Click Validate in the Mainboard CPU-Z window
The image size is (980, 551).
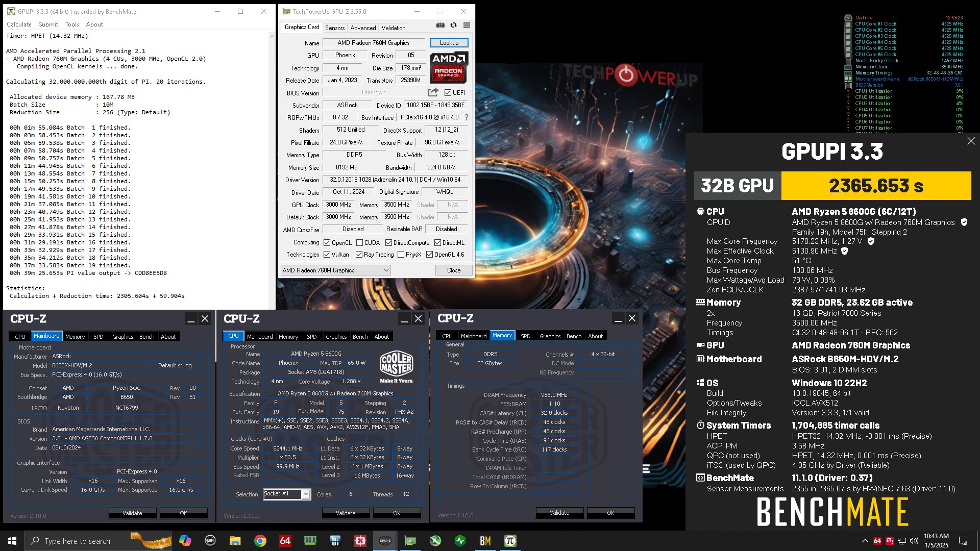coord(132,513)
